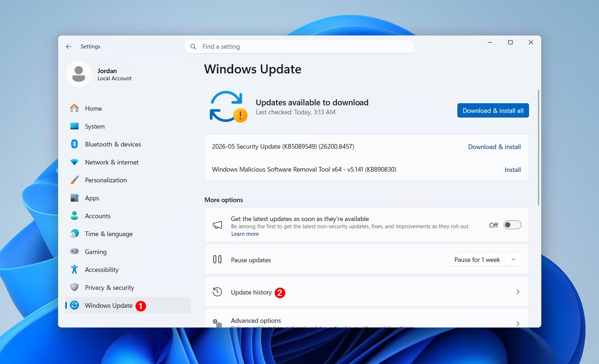Screen dimensions: 599x364
Task: Click 'Local Account' under Jordan
Action: (114, 78)
